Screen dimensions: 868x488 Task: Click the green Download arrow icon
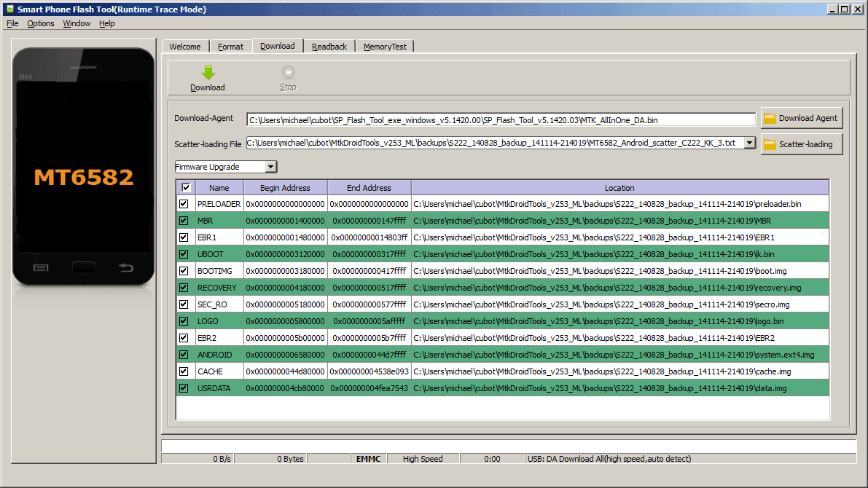(208, 73)
